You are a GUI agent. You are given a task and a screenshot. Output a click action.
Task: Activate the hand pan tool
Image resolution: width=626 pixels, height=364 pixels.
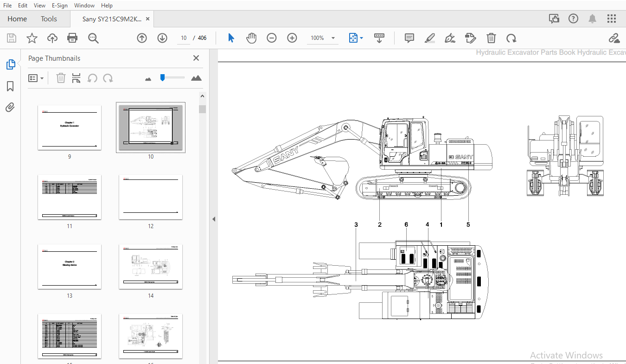[x=251, y=38]
